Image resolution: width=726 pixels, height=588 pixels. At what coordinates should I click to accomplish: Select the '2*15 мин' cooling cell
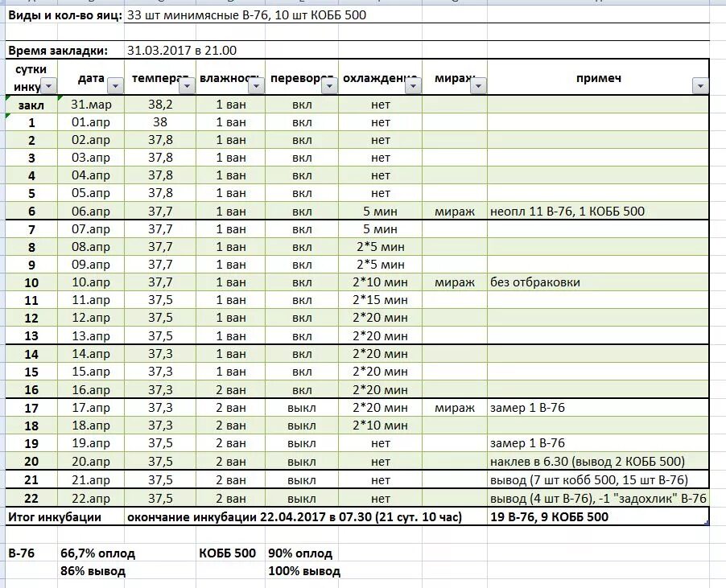click(x=380, y=300)
